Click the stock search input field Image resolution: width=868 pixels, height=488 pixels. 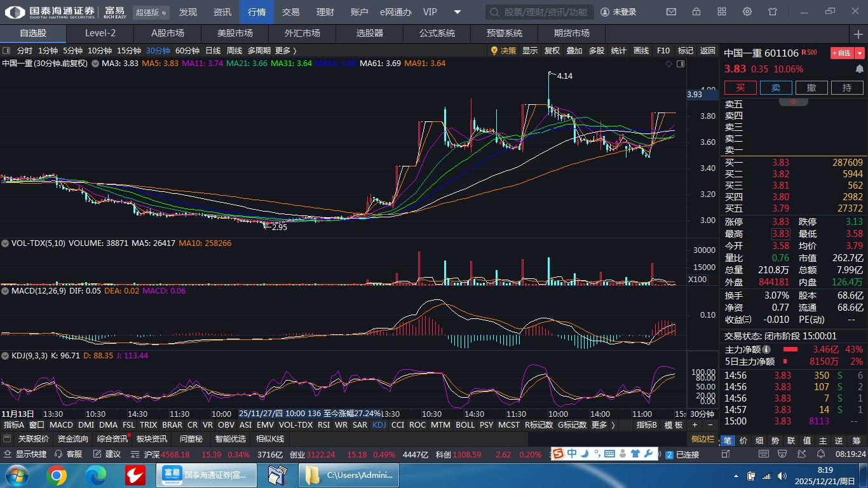click(540, 12)
